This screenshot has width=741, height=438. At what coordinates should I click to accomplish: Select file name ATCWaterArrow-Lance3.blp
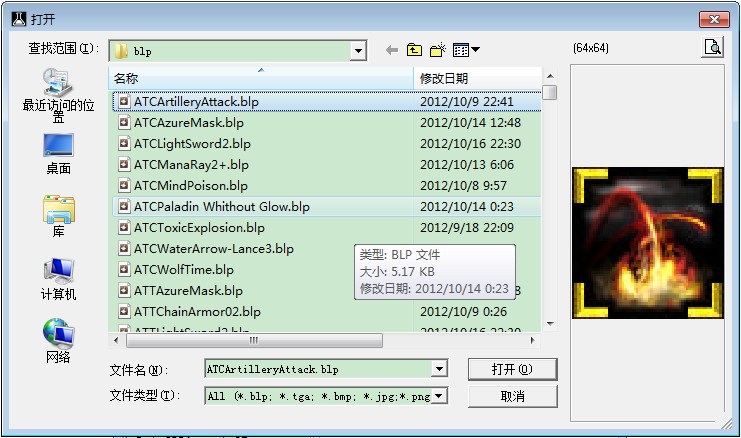click(x=214, y=249)
